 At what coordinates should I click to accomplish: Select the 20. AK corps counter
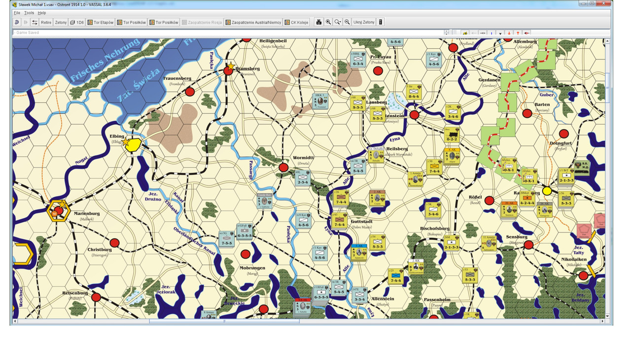click(x=509, y=209)
